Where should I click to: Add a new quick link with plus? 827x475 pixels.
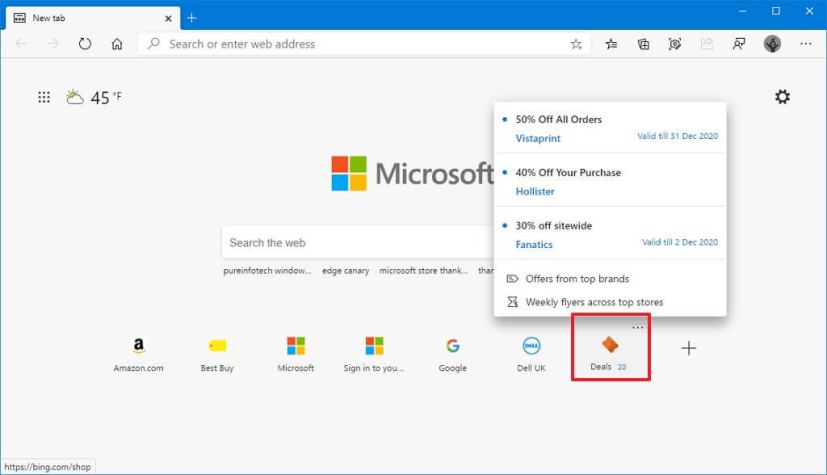(x=688, y=348)
